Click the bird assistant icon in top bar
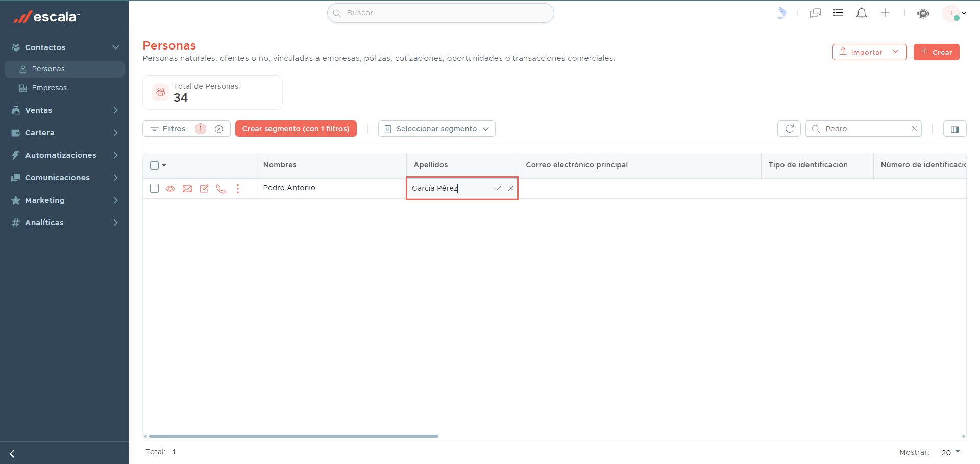Screen dimensions: 980x464 782,13
